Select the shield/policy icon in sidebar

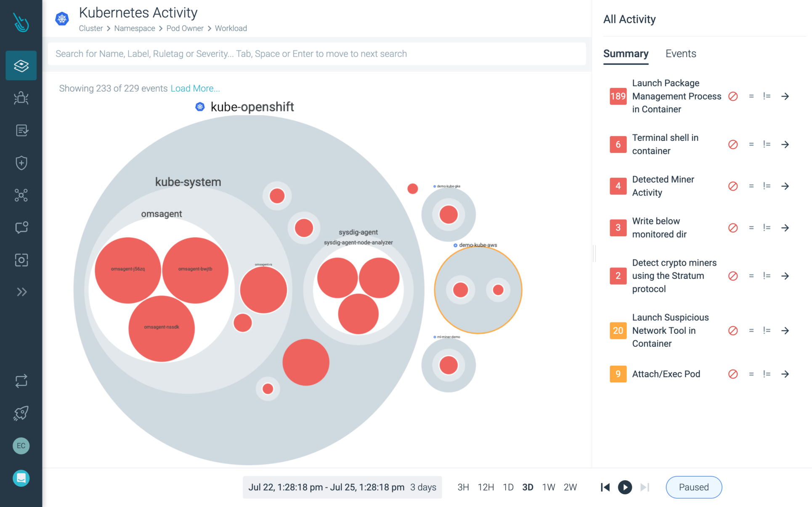(x=22, y=161)
